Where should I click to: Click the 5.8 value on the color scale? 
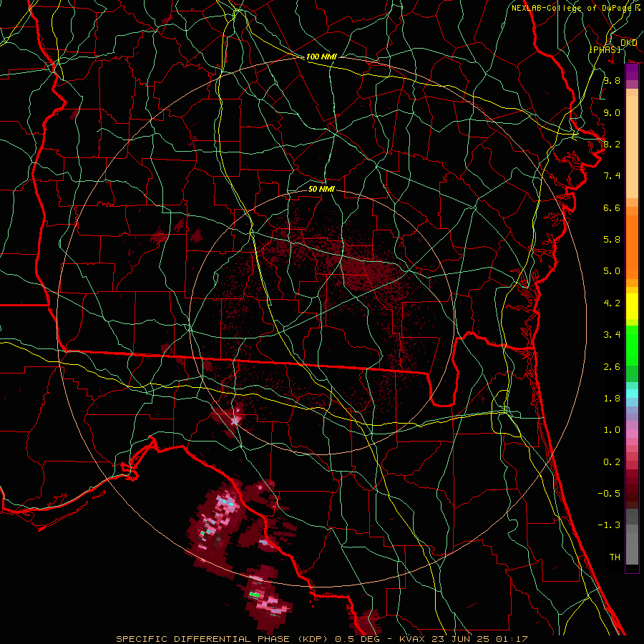[612, 240]
